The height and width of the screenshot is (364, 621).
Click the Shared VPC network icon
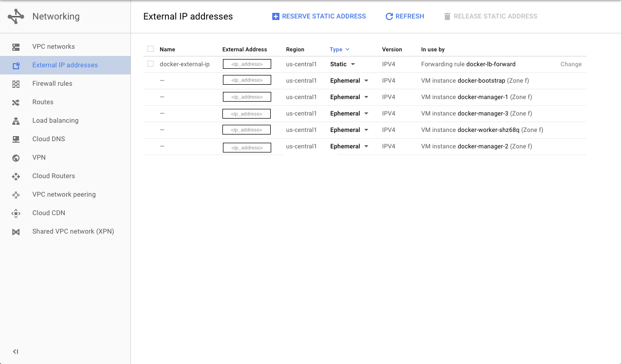click(16, 232)
